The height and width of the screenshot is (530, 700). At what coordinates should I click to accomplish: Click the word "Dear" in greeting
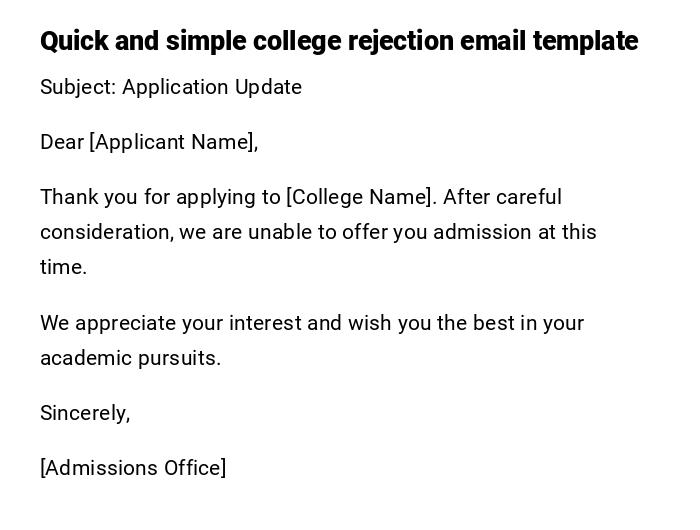click(x=62, y=142)
